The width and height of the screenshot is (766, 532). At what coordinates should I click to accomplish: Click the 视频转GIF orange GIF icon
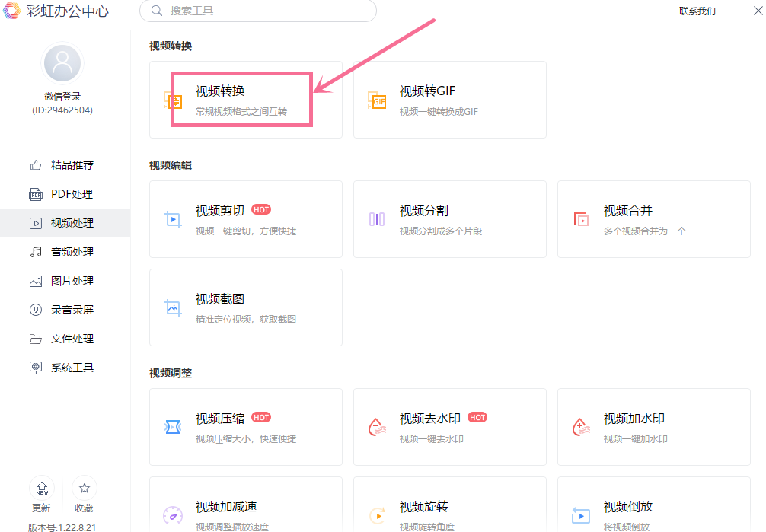pos(377,100)
